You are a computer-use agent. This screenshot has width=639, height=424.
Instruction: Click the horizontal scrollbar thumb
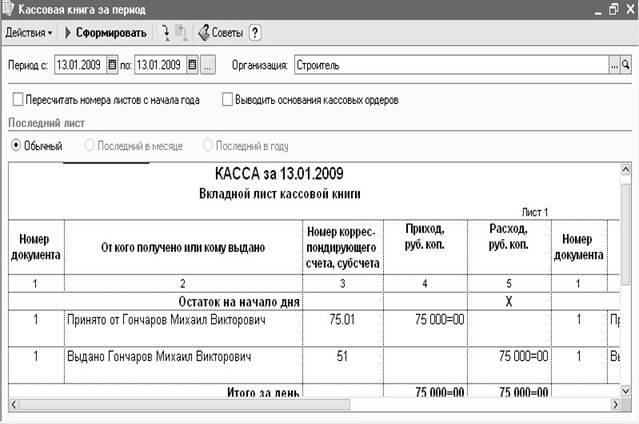(x=184, y=404)
